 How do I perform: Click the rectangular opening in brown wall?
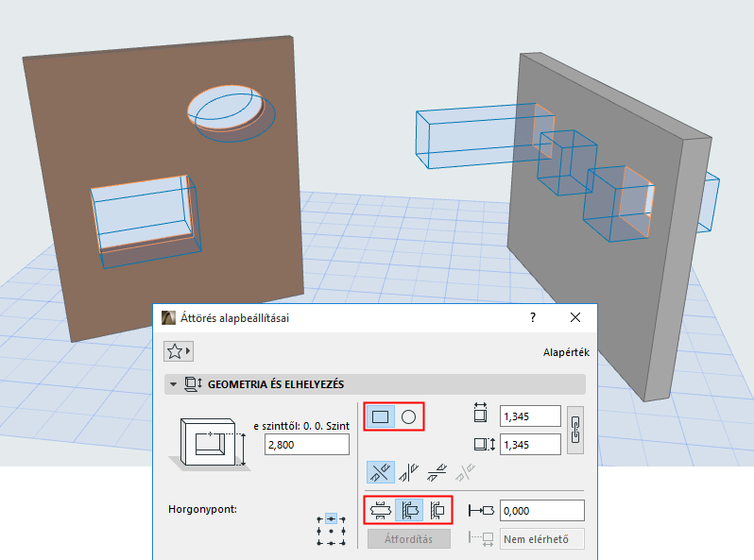pyautogui.click(x=142, y=214)
